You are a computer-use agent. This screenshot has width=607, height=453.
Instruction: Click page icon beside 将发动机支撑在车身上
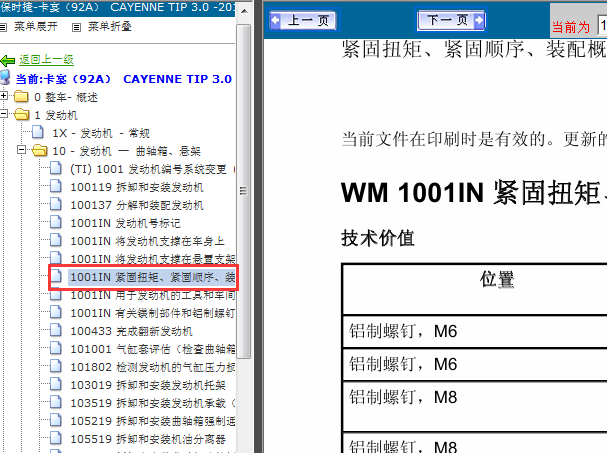55,240
